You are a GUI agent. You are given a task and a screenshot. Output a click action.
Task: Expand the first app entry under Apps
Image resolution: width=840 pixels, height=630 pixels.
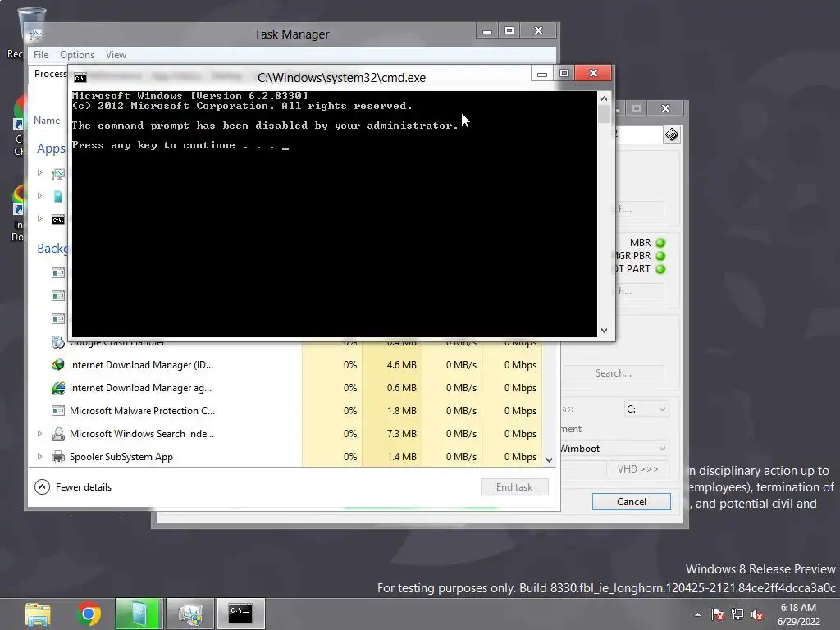(39, 173)
